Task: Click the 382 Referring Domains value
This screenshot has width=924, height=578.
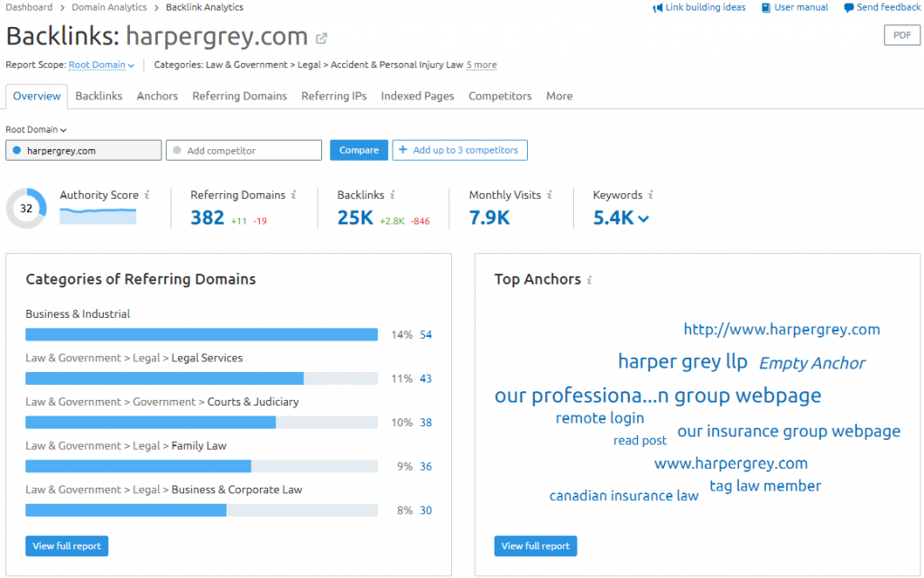Action: click(x=208, y=219)
